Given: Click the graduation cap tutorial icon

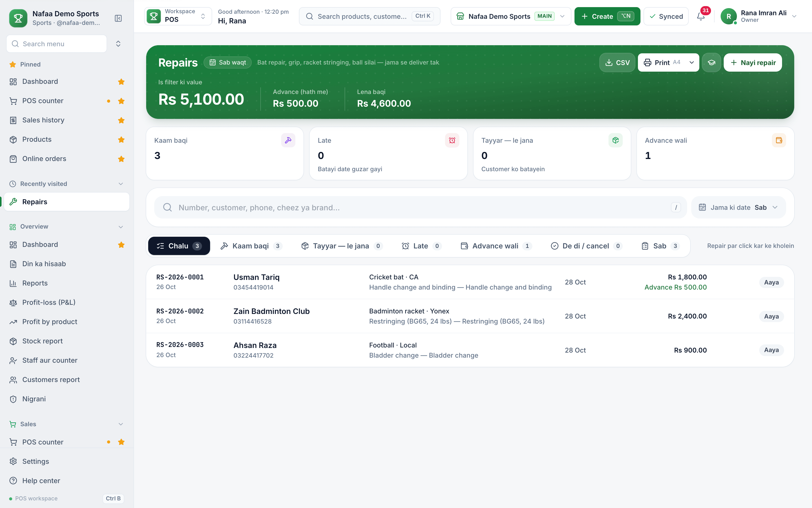Looking at the screenshot, I should pos(711,62).
